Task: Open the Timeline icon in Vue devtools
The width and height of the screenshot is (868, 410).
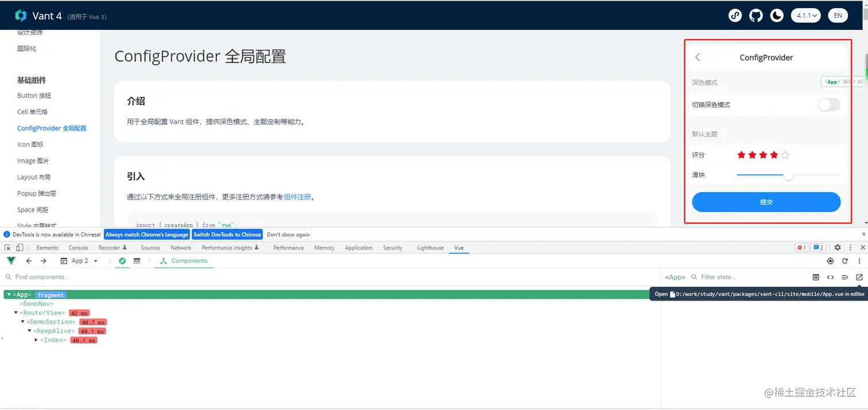Action: tap(137, 261)
